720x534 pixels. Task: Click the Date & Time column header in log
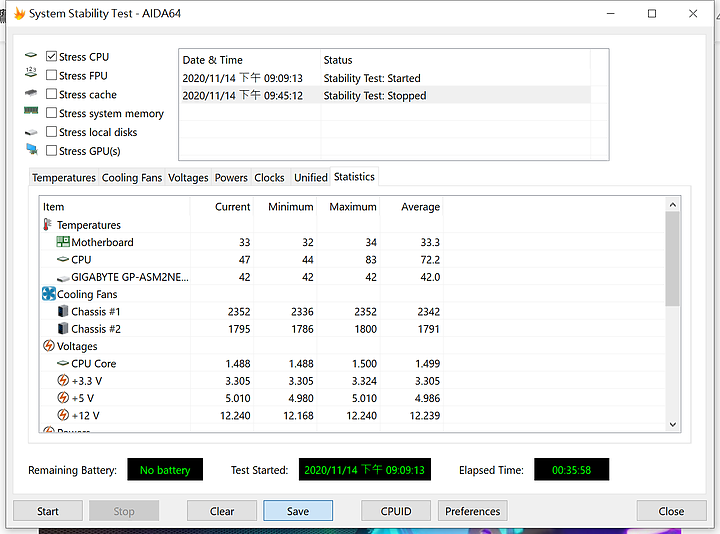pos(250,60)
